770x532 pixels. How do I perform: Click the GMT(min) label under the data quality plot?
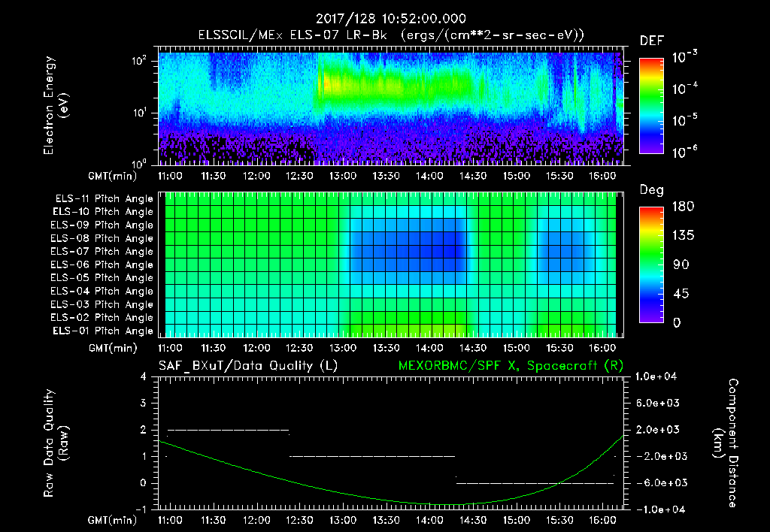pyautogui.click(x=113, y=520)
